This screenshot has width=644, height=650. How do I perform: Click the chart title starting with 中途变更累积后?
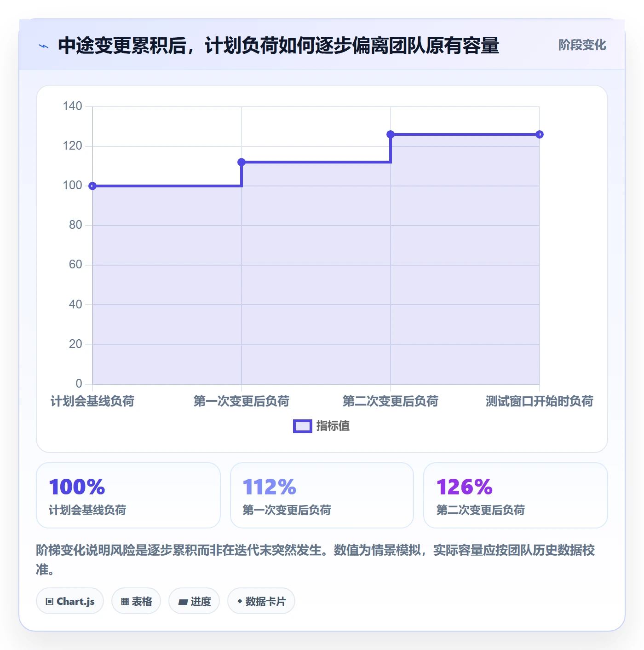pyautogui.click(x=279, y=46)
